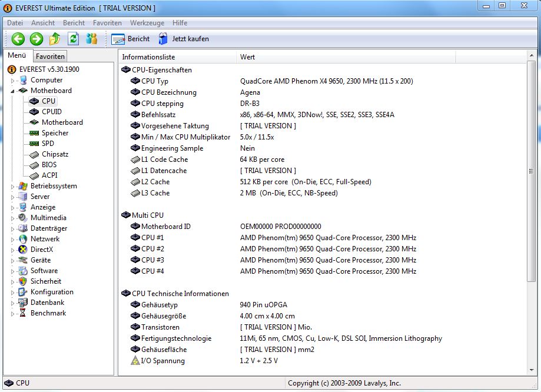Switch to the Favoriten tab

coord(50,57)
